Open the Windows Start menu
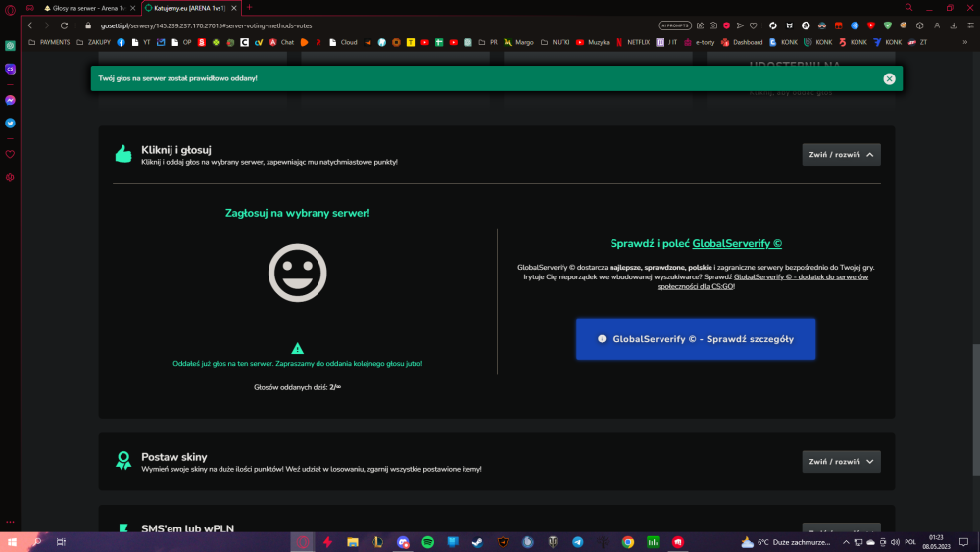Screen dimensions: 980x552 point(12,542)
